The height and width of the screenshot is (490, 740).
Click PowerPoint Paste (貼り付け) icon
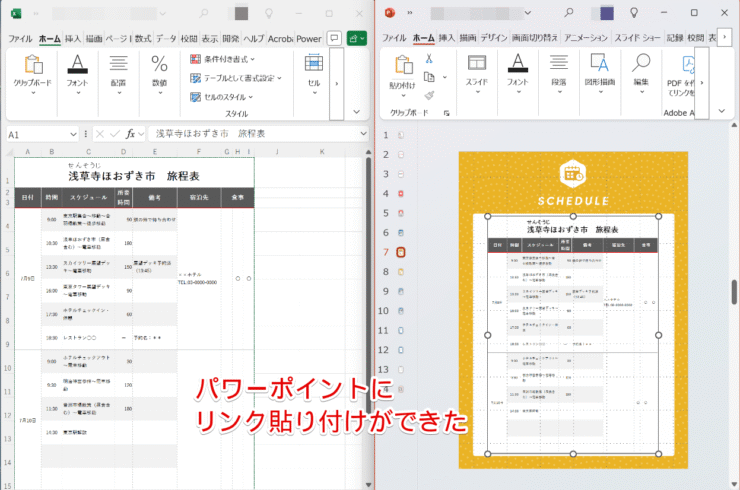[x=403, y=65]
